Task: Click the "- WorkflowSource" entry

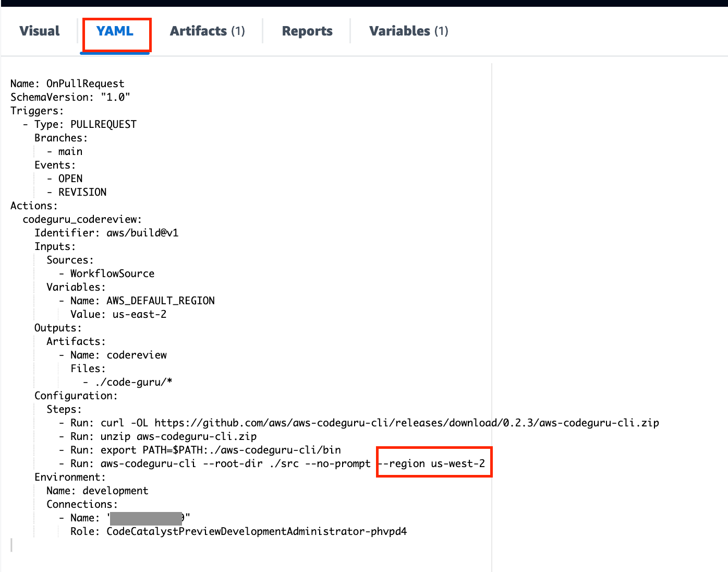Action: point(106,273)
